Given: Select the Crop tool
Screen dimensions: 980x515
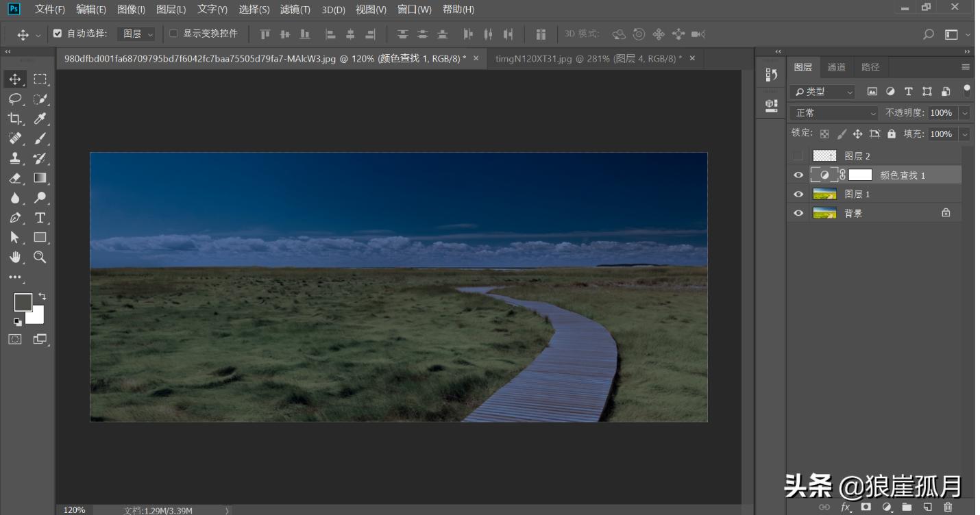Looking at the screenshot, I should 15,118.
